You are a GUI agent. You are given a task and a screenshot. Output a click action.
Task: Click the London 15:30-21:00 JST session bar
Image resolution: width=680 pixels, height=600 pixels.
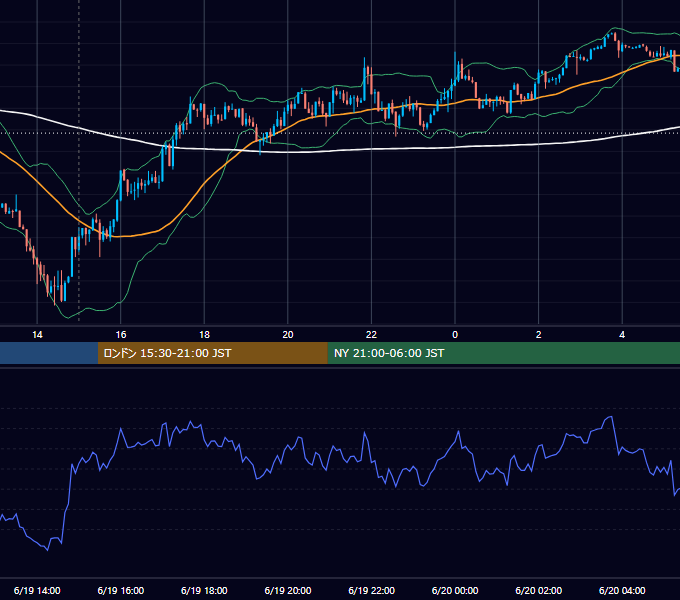click(212, 353)
